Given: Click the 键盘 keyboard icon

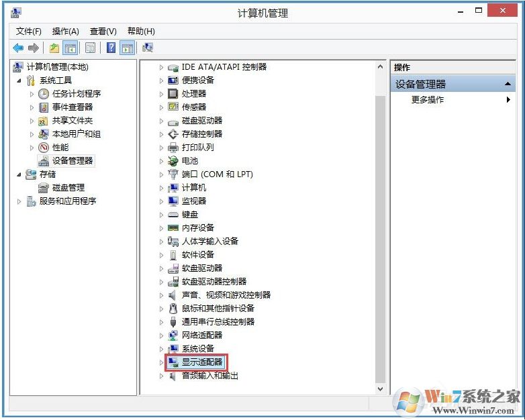Looking at the screenshot, I should tap(173, 215).
